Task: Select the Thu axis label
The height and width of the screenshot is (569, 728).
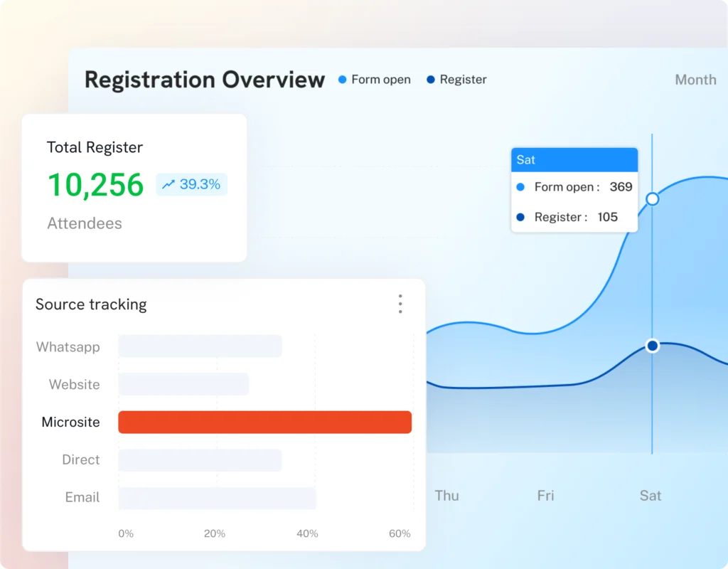Action: [x=446, y=496]
